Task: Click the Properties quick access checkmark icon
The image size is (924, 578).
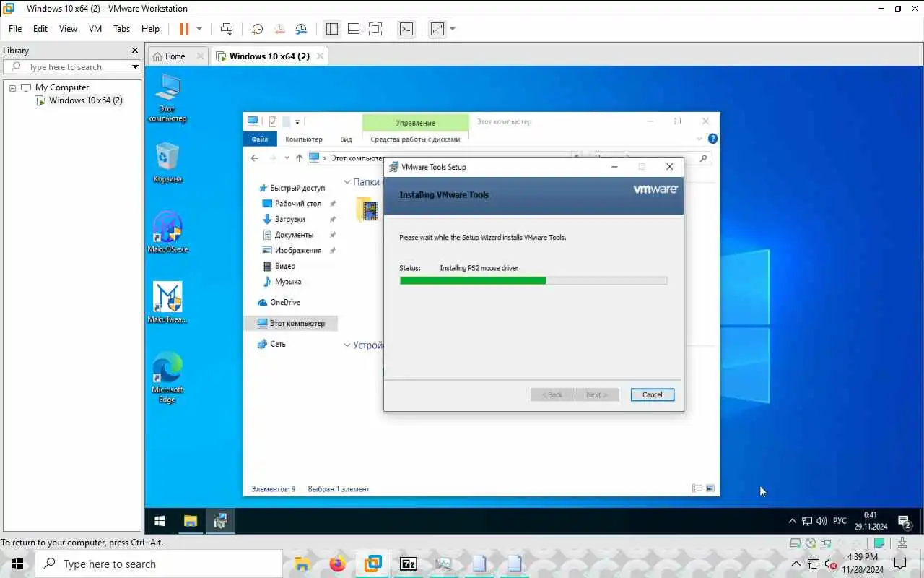Action: [272, 122]
